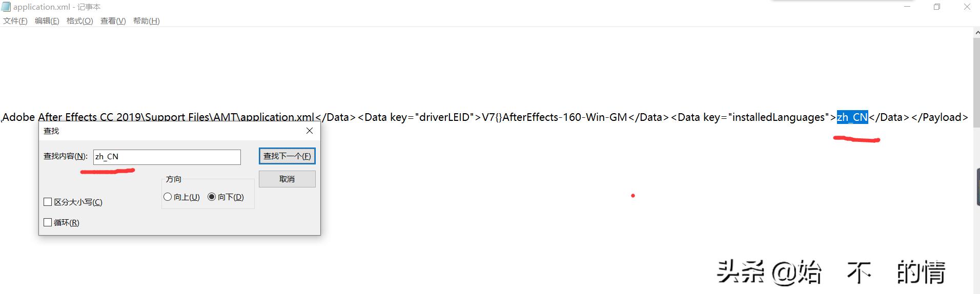Open the 编辑 menu
Screen dimensions: 980x294
tap(47, 21)
